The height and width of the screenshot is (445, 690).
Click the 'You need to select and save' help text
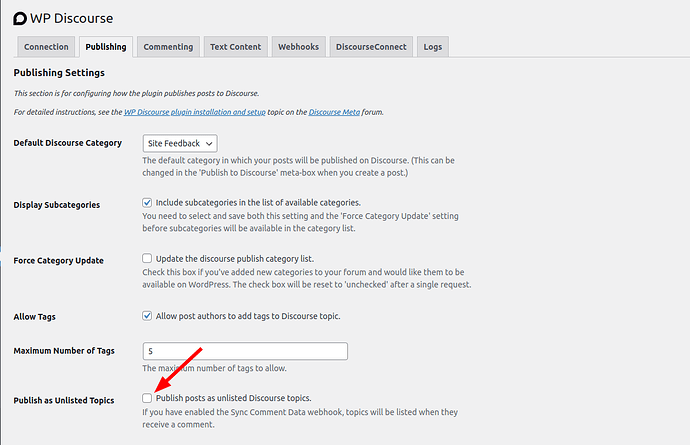300,222
